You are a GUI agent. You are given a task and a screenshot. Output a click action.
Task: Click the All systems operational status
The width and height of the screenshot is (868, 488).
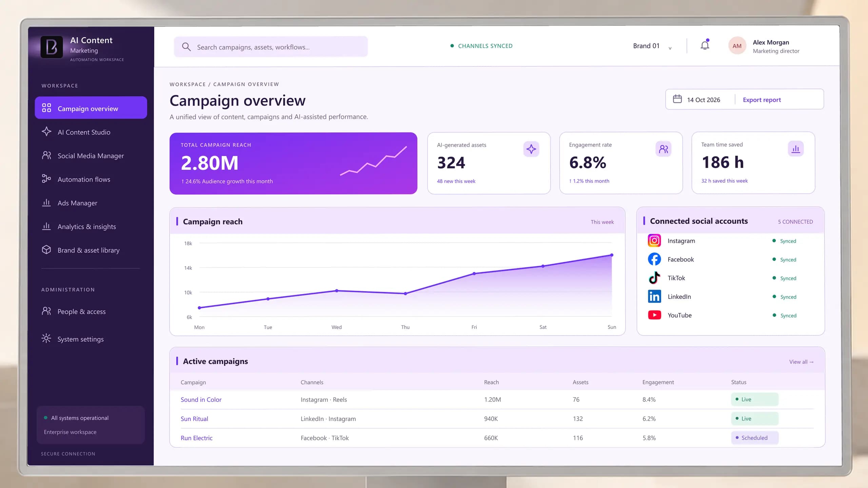[76, 418]
